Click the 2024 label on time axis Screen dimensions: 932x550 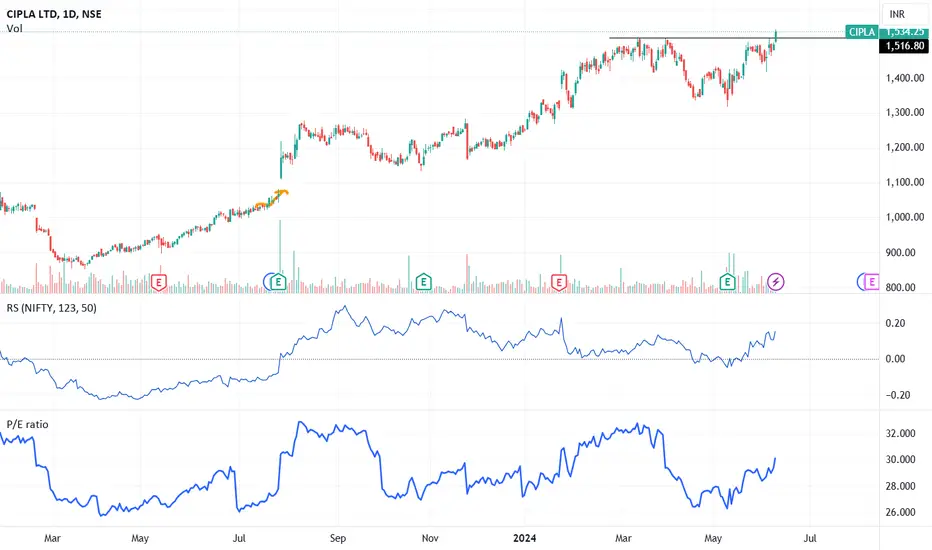(x=524, y=538)
